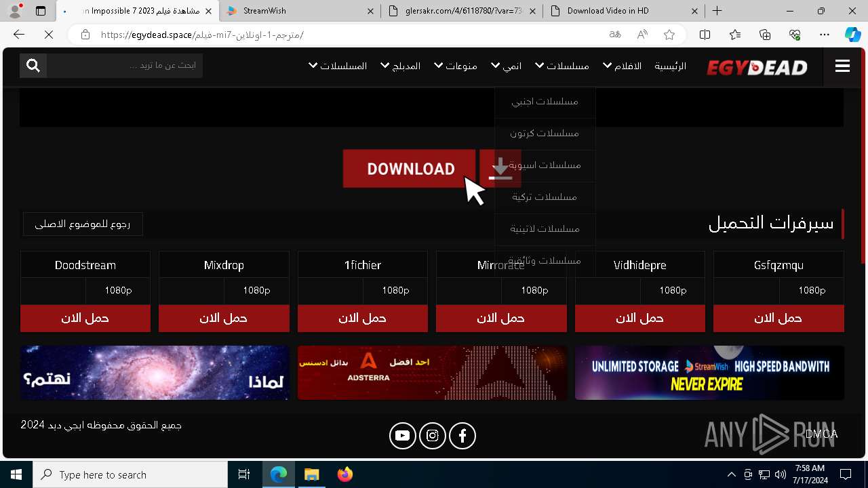The height and width of the screenshot is (488, 868).
Task: Expand the المسلسلات dropdown menu
Action: [338, 66]
